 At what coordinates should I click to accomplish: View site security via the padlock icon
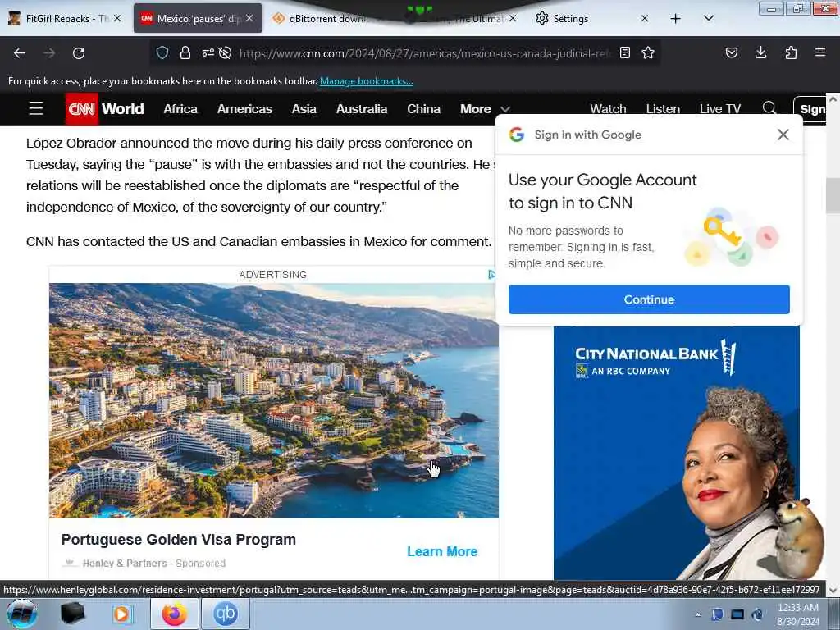click(x=185, y=52)
